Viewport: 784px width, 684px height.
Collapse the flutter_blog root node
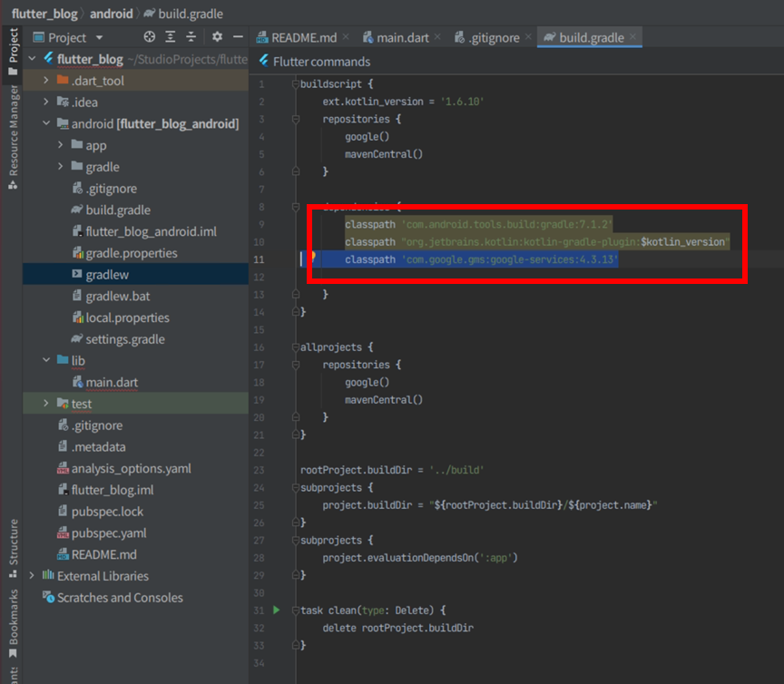tap(32, 58)
